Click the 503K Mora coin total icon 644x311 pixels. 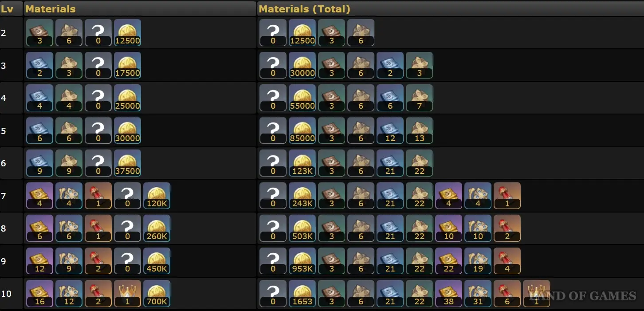coord(302,228)
